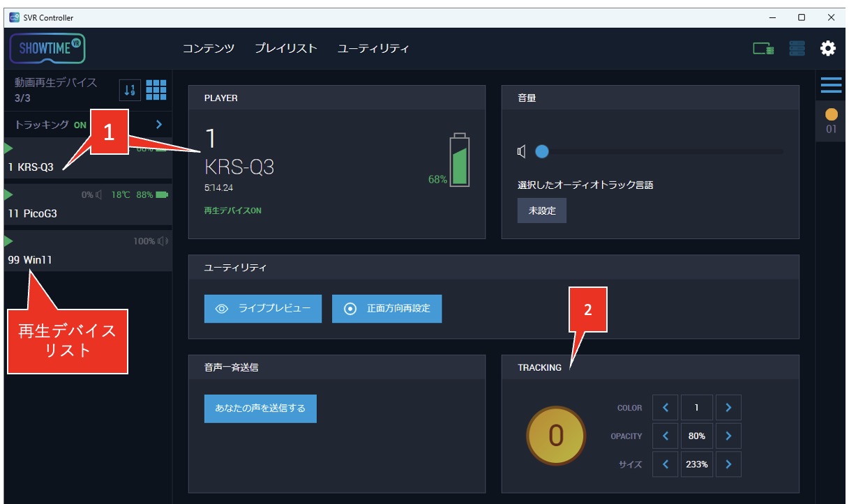The width and height of the screenshot is (849, 504).
Task: Click the orange 01 group indicator
Action: click(x=831, y=120)
